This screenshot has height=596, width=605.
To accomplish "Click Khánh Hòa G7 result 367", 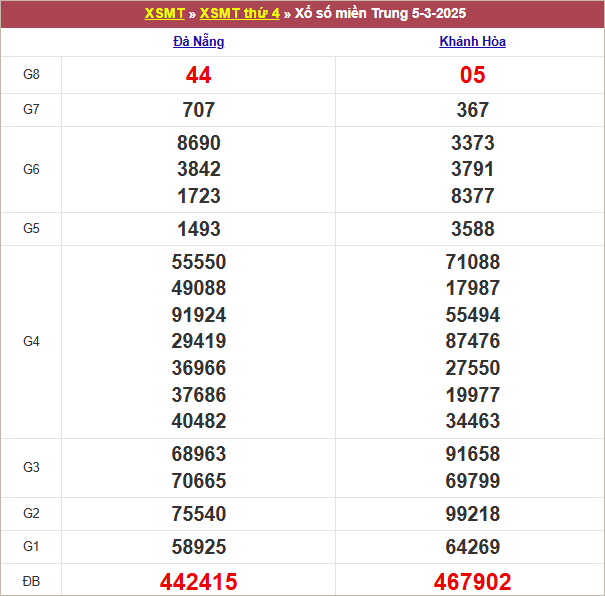I will [473, 110].
